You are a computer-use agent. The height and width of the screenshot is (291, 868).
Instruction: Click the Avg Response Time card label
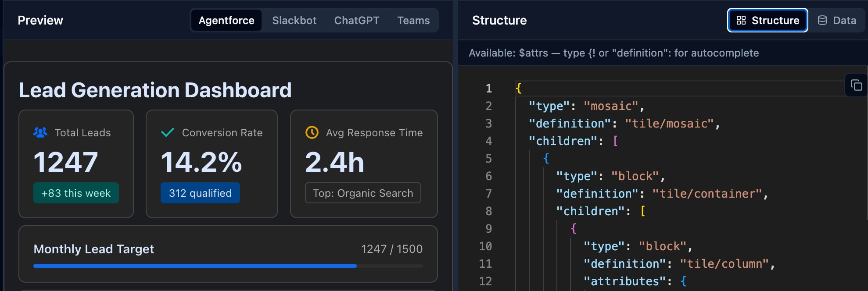pos(374,132)
